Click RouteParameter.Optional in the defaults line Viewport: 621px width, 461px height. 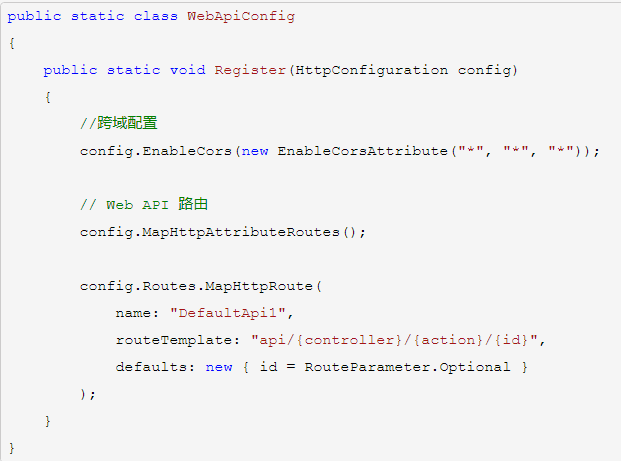(412, 367)
